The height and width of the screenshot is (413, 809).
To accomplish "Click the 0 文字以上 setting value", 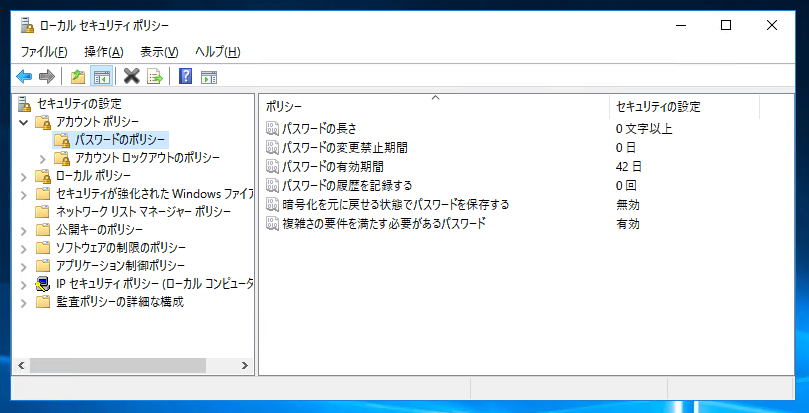I will click(644, 129).
